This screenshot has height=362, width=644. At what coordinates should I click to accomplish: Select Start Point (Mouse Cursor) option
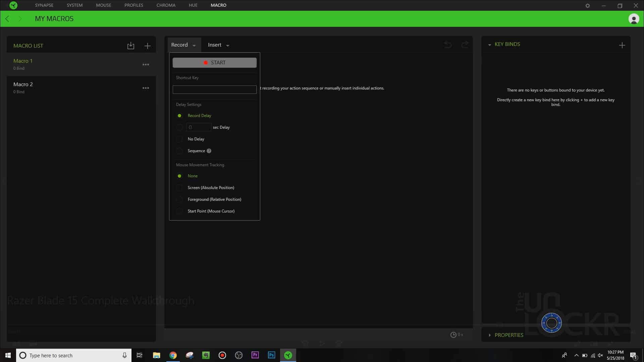(x=180, y=211)
